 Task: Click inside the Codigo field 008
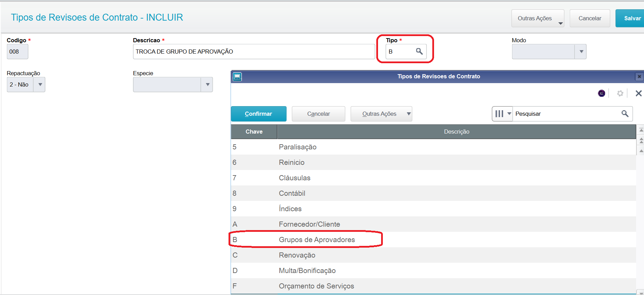tap(18, 52)
